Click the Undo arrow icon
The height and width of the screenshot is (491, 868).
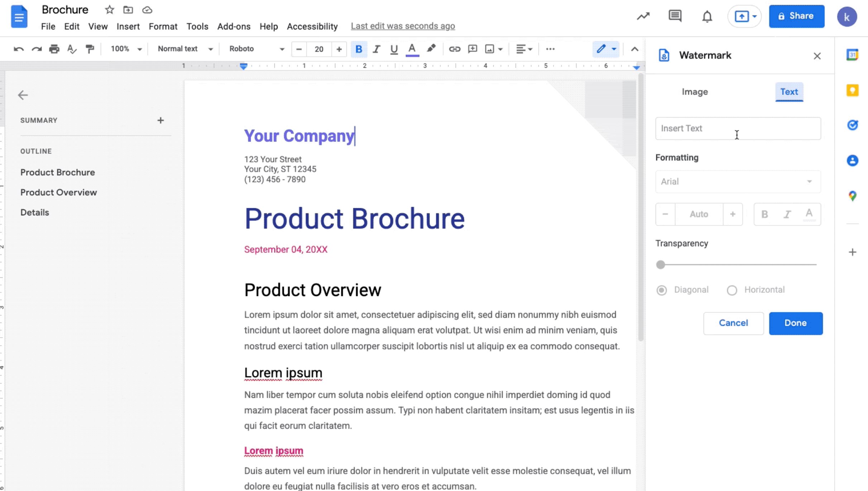[19, 49]
